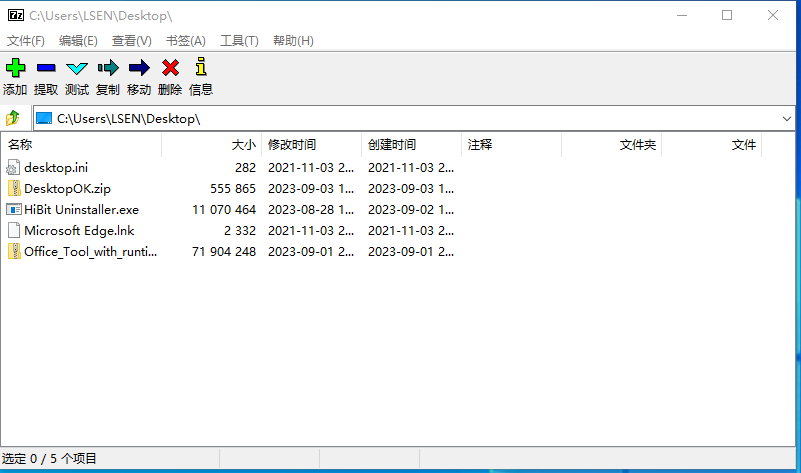Viewport: 801px width, 473px height.
Task: Click the desktop.ini file icon
Action: coord(14,168)
